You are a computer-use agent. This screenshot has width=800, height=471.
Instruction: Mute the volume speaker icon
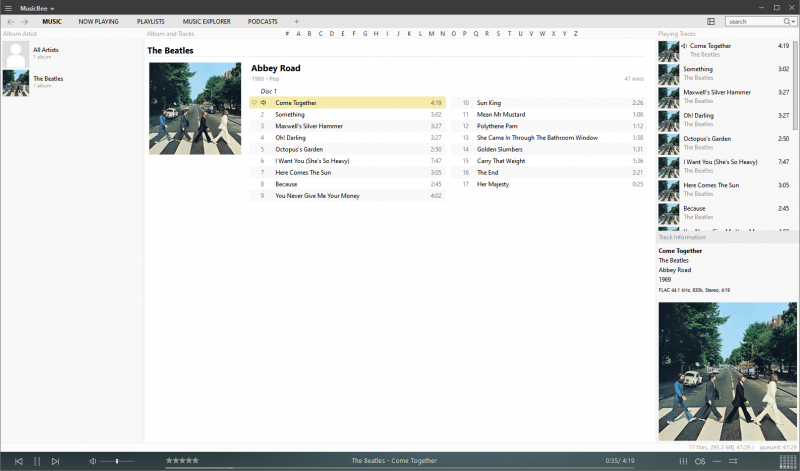93,461
